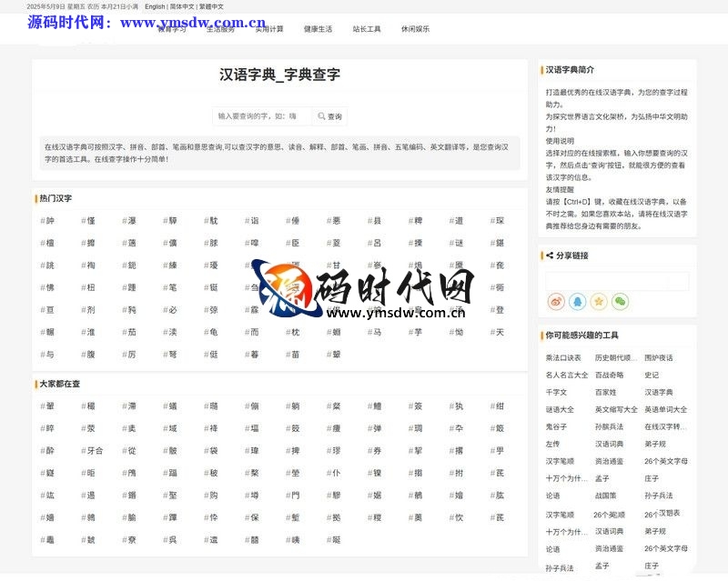The image size is (728, 581).
Task: Share page via WeChat icon
Action: (x=620, y=301)
